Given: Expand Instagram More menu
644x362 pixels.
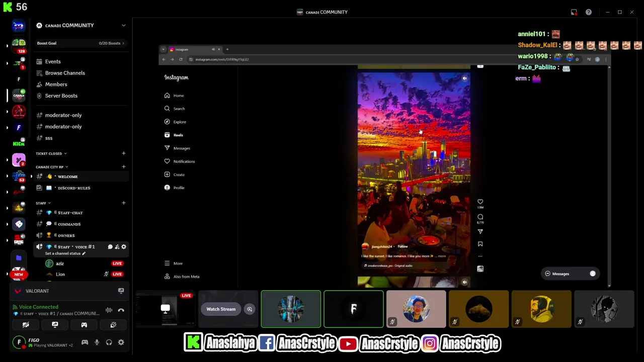Looking at the screenshot, I should click(x=174, y=263).
